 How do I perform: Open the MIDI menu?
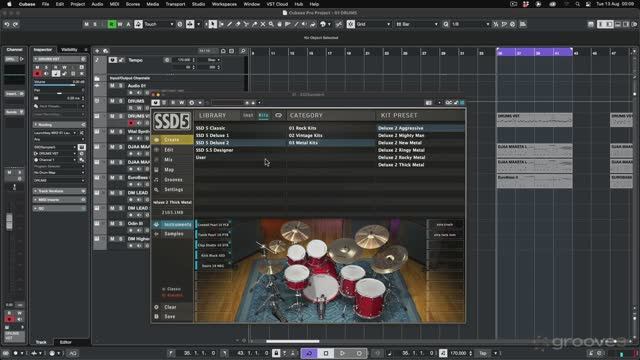pos(114,4)
